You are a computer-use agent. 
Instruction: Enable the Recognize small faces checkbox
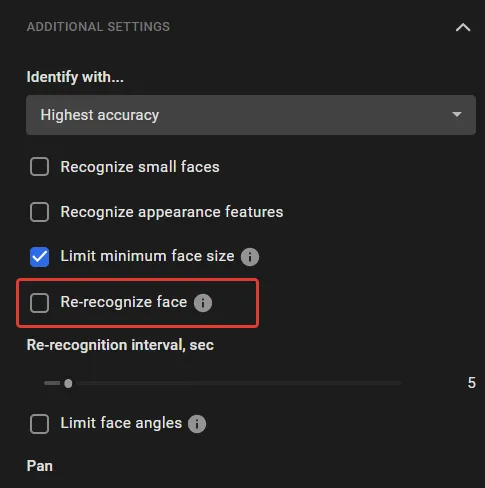(39, 167)
